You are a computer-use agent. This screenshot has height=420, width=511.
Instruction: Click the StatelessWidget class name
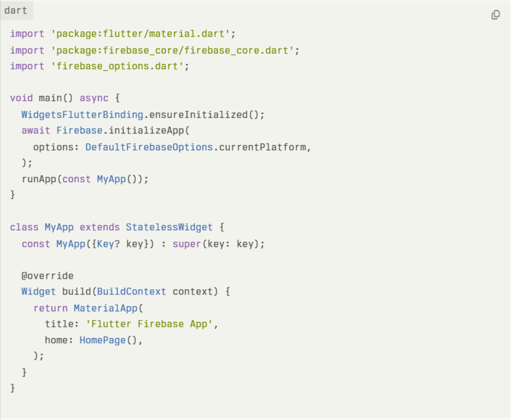coord(169,227)
